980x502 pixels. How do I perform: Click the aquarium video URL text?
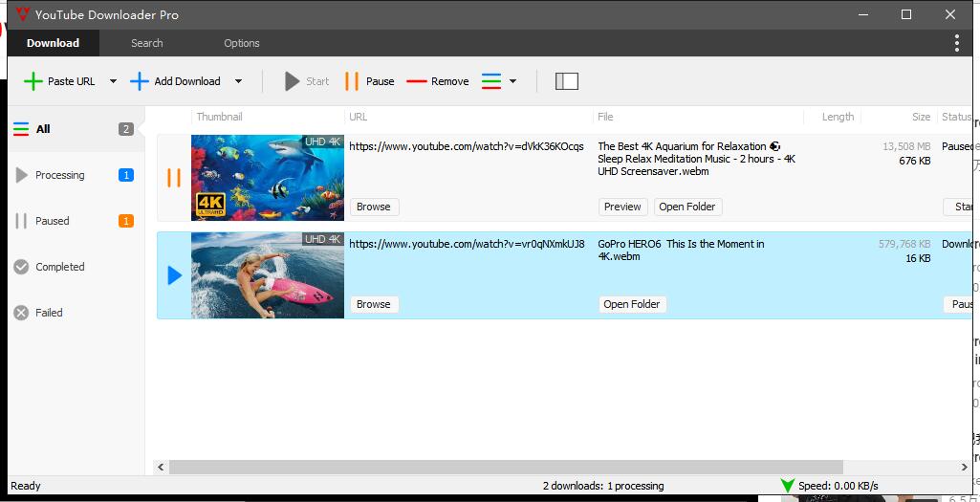pos(467,146)
